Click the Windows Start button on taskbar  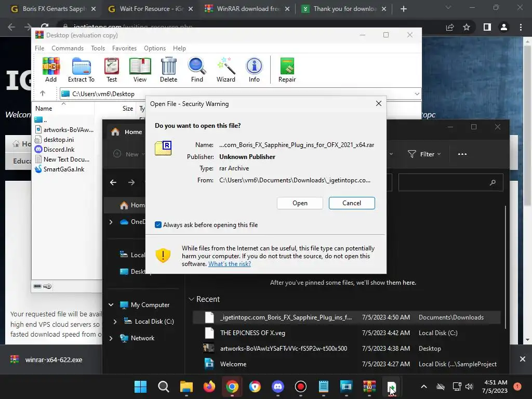(x=140, y=387)
